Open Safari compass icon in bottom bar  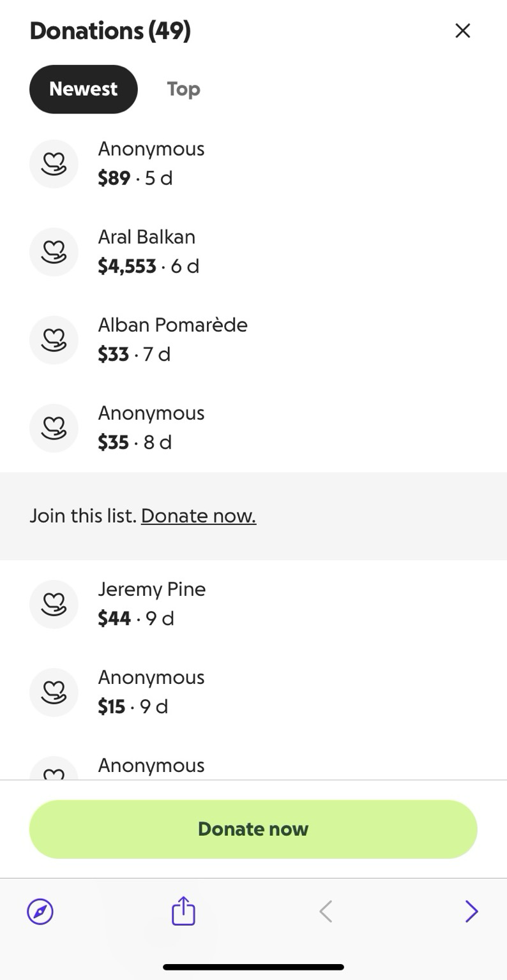pos(40,911)
